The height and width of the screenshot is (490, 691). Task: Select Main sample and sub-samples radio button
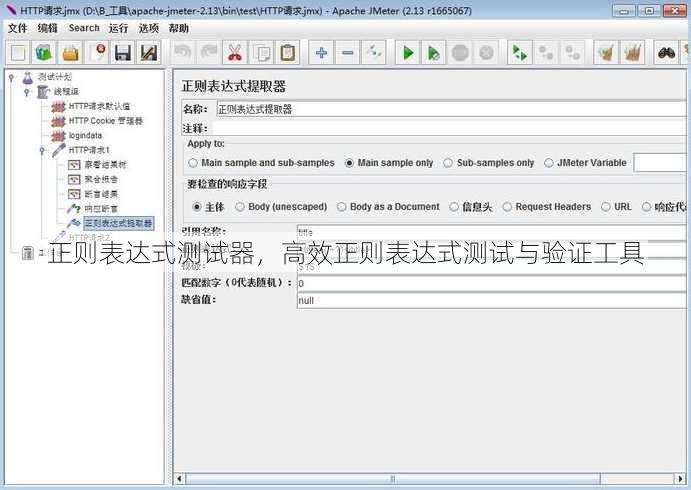[x=193, y=163]
